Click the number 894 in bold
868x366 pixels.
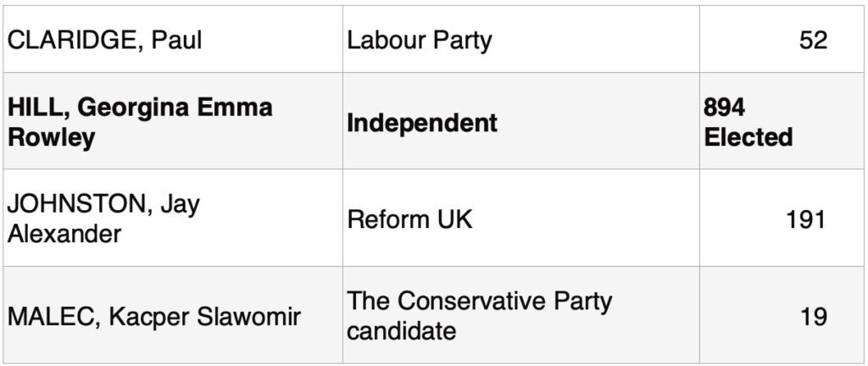click(724, 108)
